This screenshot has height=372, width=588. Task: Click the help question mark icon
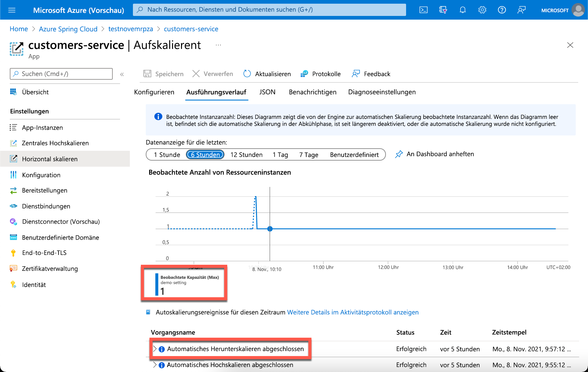[x=502, y=10]
